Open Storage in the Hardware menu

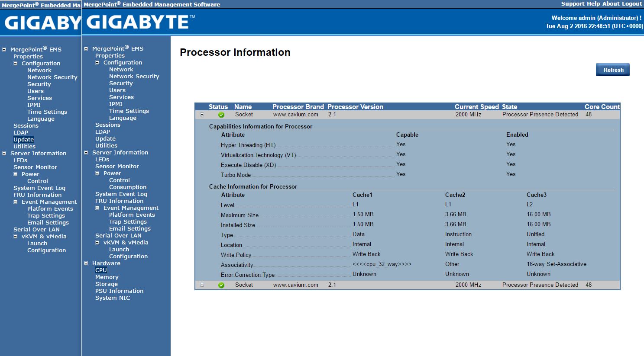(106, 284)
